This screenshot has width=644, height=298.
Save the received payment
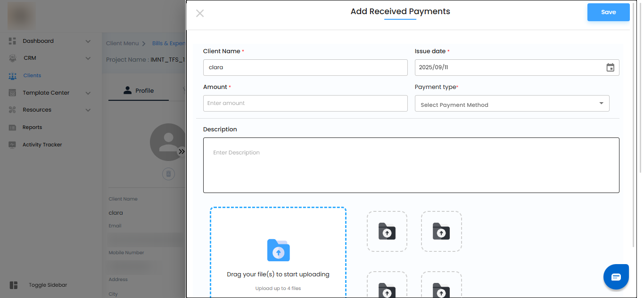[608, 12]
